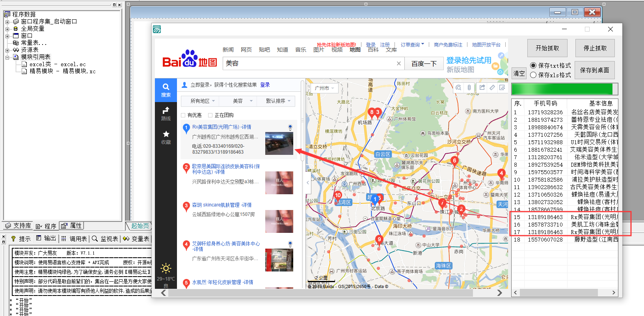Tick the 正在团购 checkbox

tap(210, 115)
